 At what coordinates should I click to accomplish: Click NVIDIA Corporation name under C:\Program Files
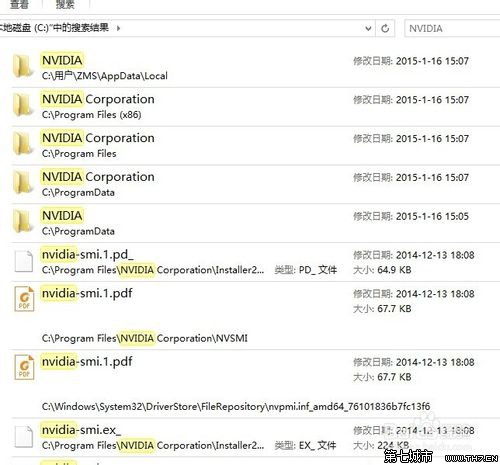[x=98, y=138]
